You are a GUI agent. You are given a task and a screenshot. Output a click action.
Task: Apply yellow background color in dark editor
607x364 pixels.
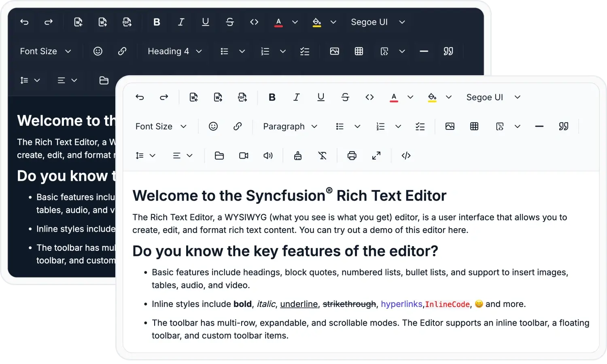point(317,22)
